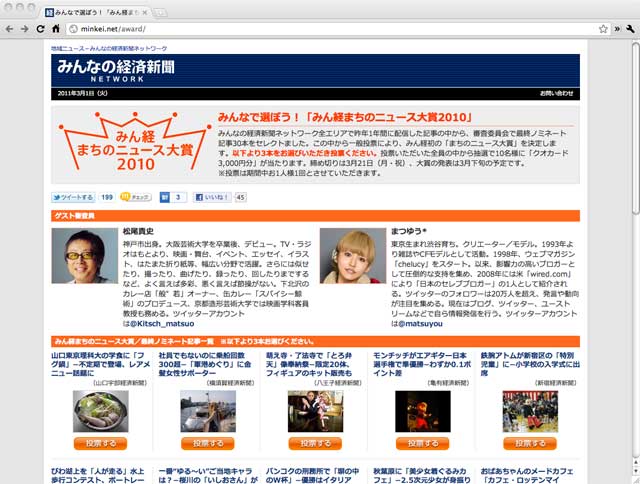The image size is (640, 484).
Task: Open the びわ湖上を人が走る article link
Action: pyautogui.click(x=98, y=475)
